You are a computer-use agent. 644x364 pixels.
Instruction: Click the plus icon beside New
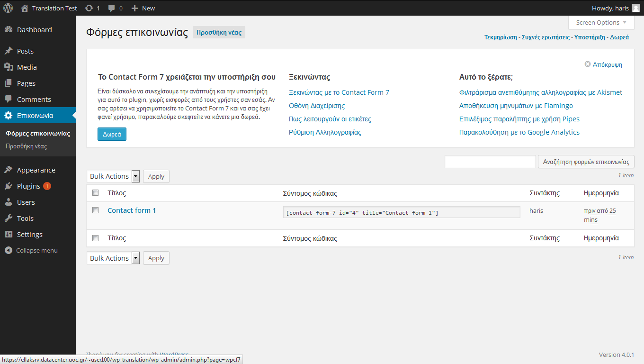coord(134,8)
